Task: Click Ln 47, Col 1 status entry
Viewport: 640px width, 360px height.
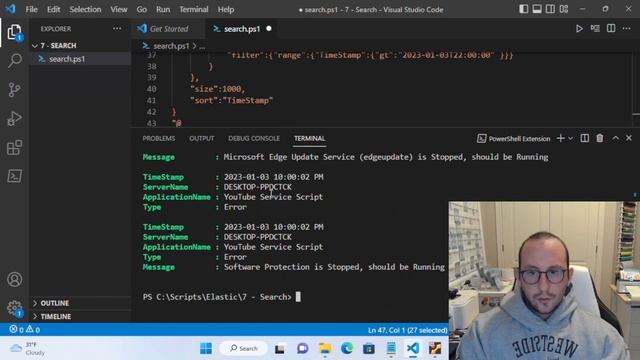Action: (407, 330)
